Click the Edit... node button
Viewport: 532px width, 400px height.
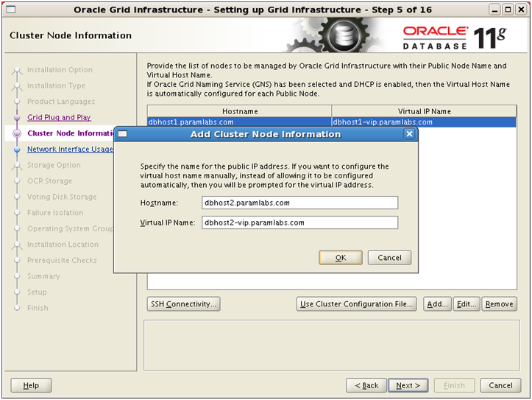tap(467, 304)
